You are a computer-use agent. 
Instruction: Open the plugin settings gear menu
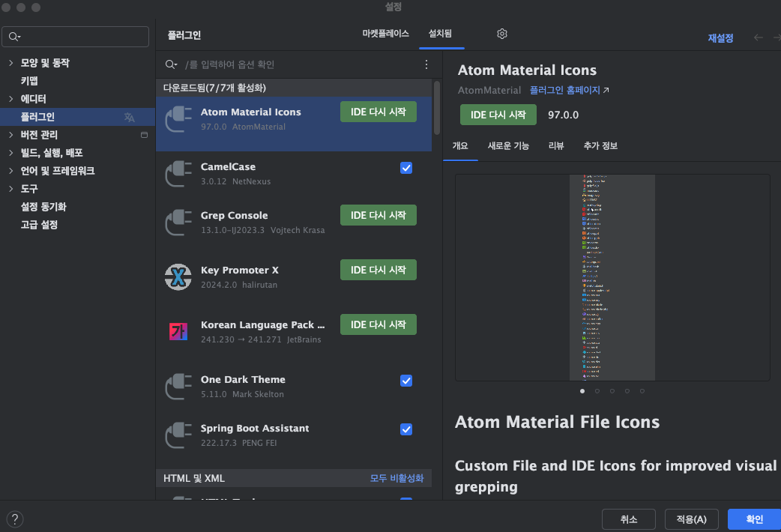pyautogui.click(x=502, y=34)
